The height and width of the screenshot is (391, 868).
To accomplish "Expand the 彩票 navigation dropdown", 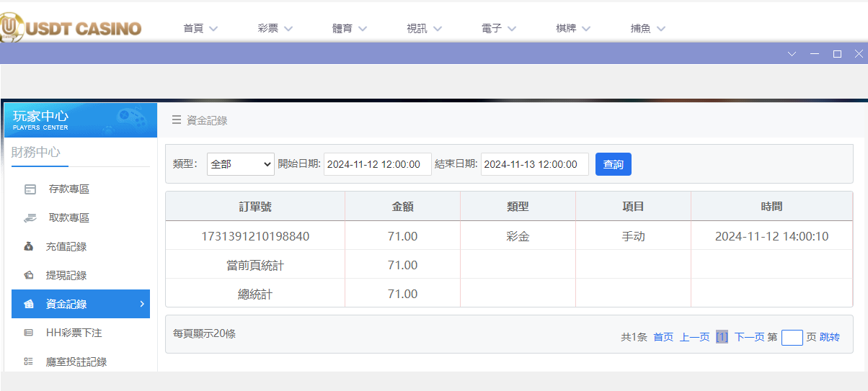I will click(275, 29).
